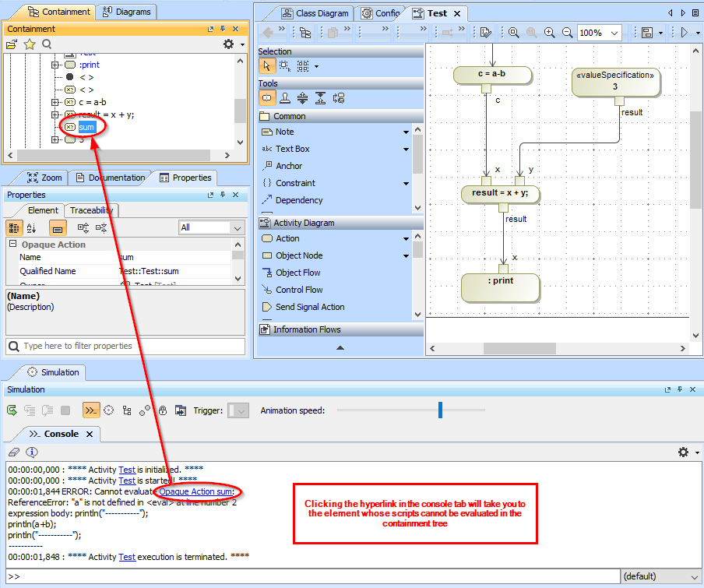Click the Zoom Out magnifier icon
Viewport: 704px width, 588px height.
[568, 33]
